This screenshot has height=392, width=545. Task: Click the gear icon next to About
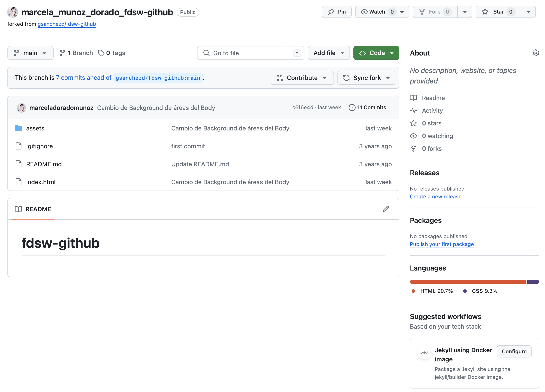point(535,53)
